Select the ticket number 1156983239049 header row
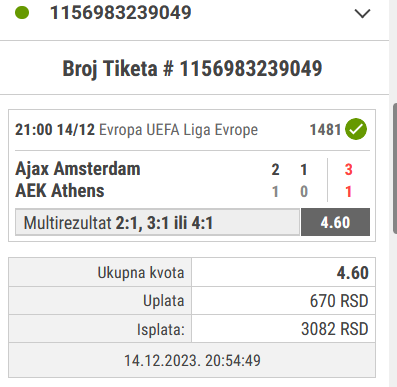 194,13
